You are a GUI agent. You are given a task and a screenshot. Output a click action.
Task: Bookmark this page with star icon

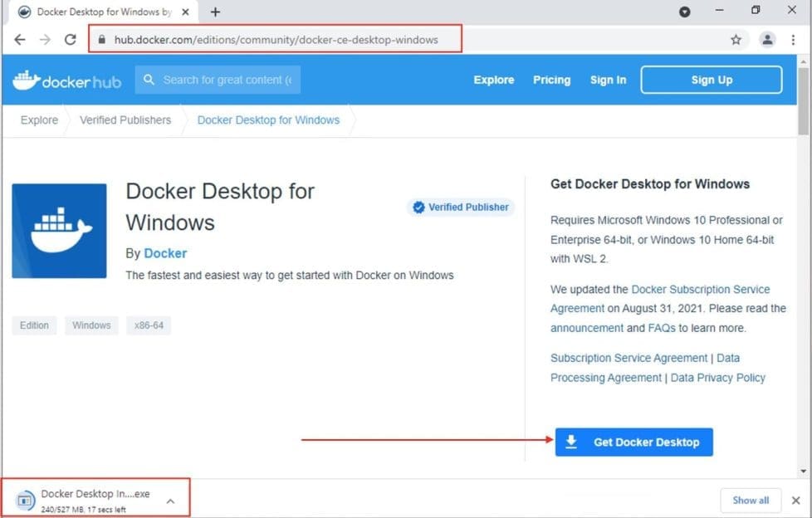click(x=736, y=40)
